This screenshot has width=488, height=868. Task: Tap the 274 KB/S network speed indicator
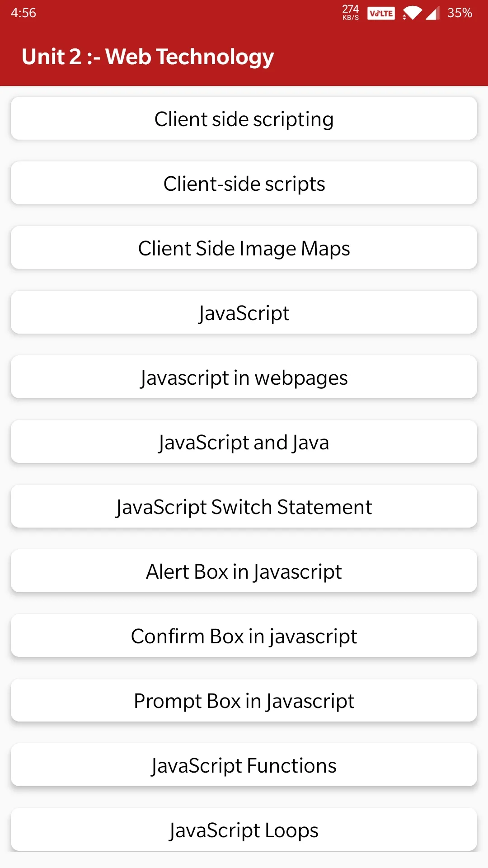(351, 13)
